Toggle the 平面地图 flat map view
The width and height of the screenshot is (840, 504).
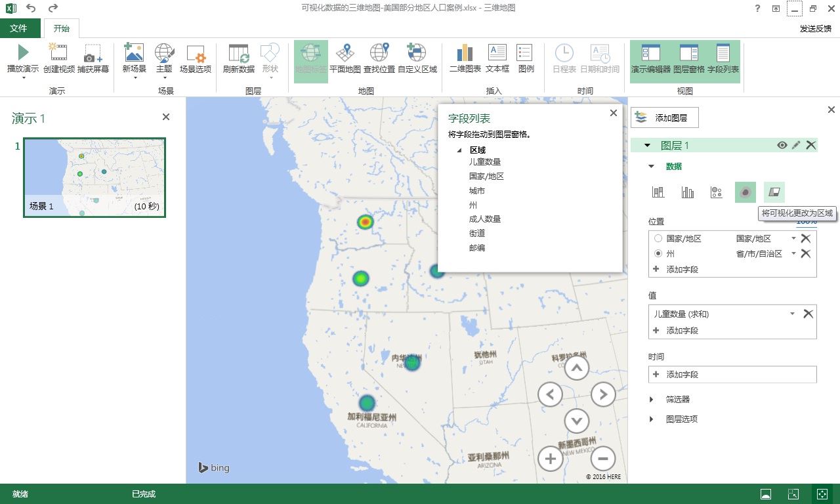point(345,58)
